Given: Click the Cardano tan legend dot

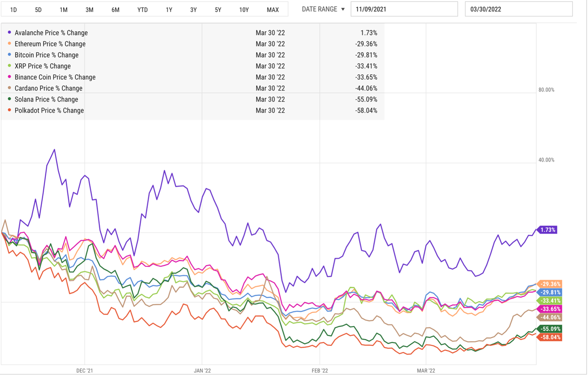Looking at the screenshot, I should (x=9, y=88).
